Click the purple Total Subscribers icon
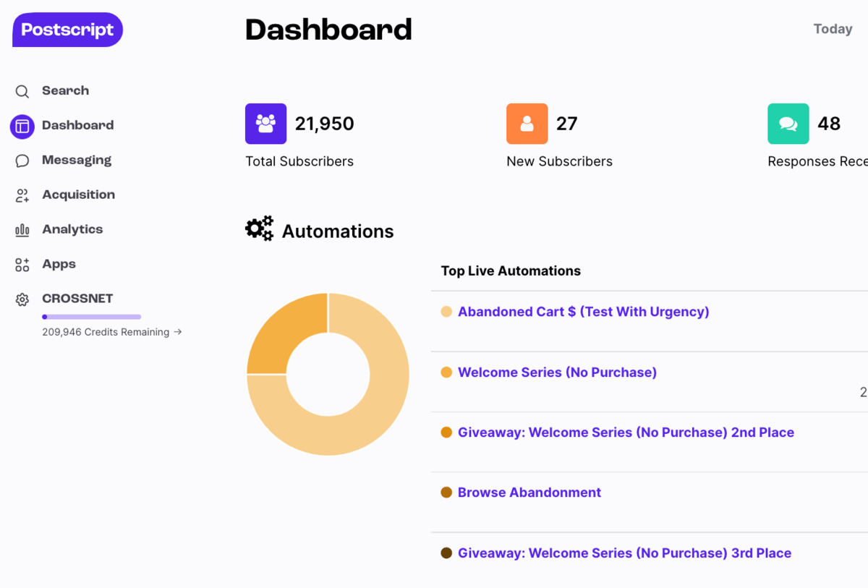Viewport: 868px width, 588px height. tap(265, 124)
